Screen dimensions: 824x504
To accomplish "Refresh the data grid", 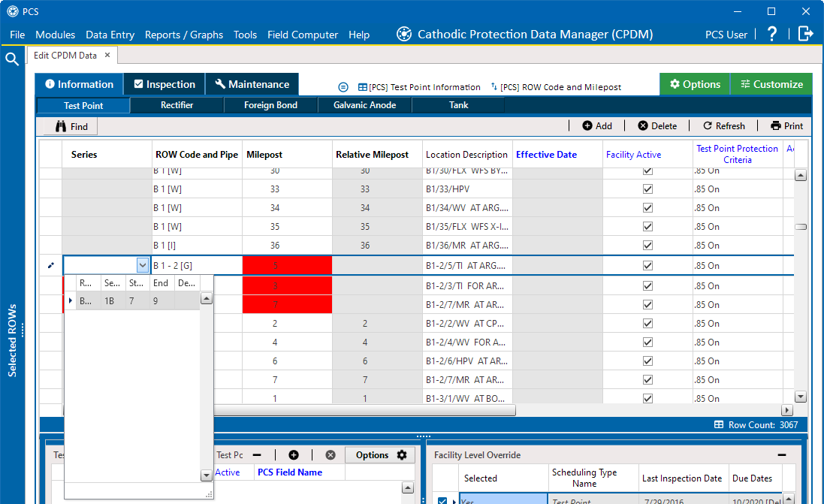I will [x=723, y=126].
